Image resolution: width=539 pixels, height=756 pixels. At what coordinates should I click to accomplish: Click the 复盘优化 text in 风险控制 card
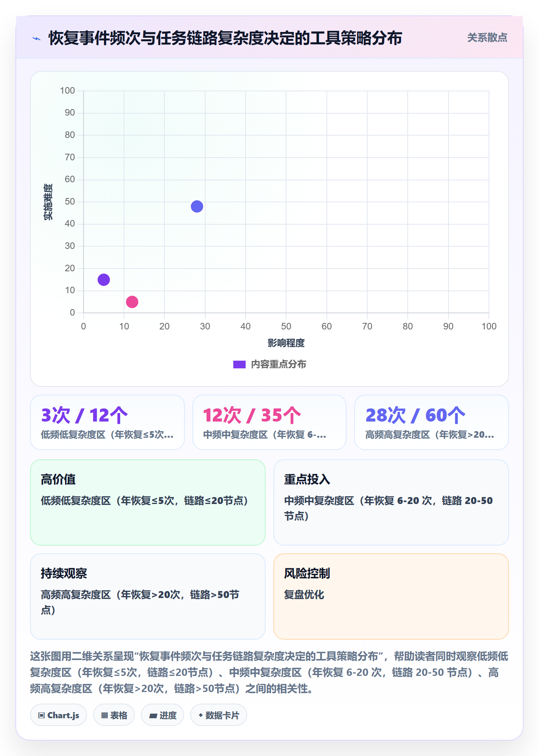click(304, 595)
